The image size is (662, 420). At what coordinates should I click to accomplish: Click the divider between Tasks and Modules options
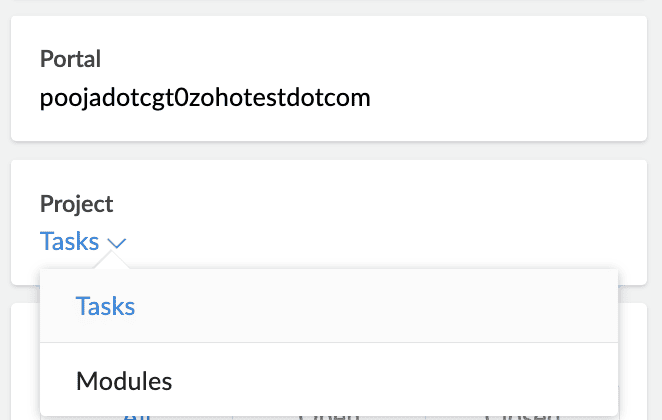[329, 343]
